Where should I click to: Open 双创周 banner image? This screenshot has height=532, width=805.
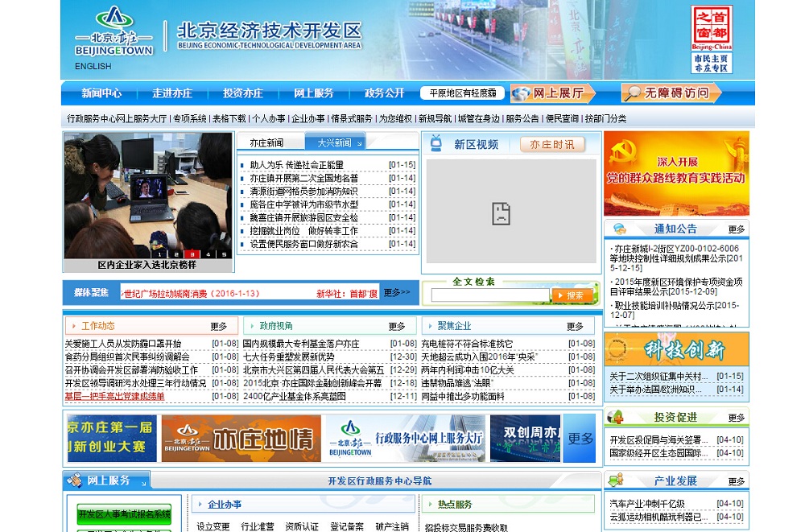click(x=525, y=439)
